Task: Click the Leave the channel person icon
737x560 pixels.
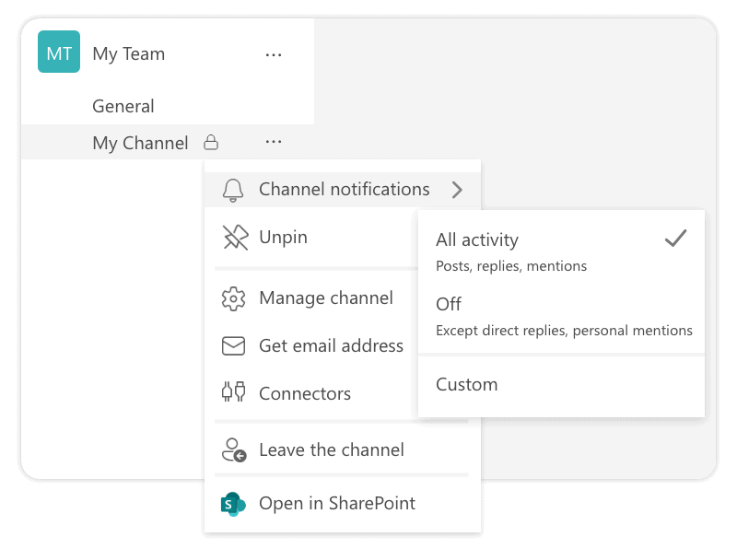Action: coord(234,450)
